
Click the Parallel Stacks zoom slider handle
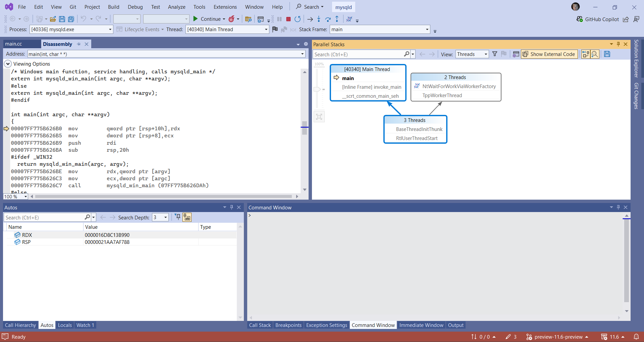tap(317, 89)
